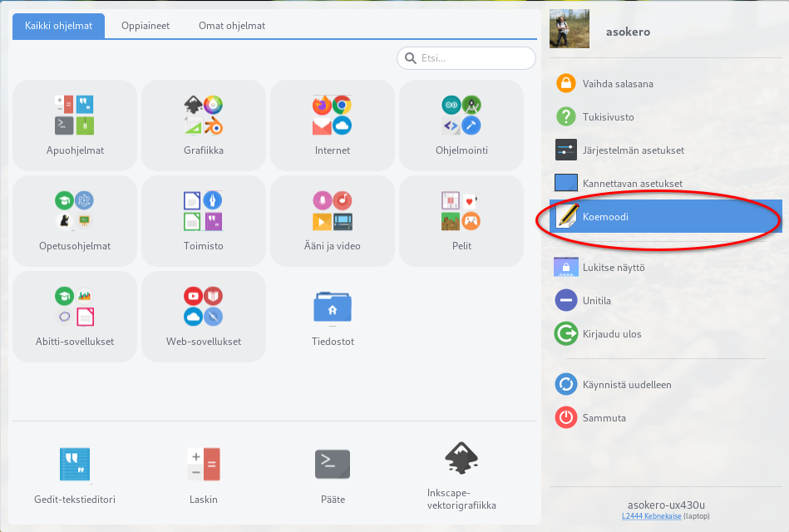Open the Ohjelmointi category
Image resolution: width=789 pixels, height=532 pixels.
click(461, 126)
